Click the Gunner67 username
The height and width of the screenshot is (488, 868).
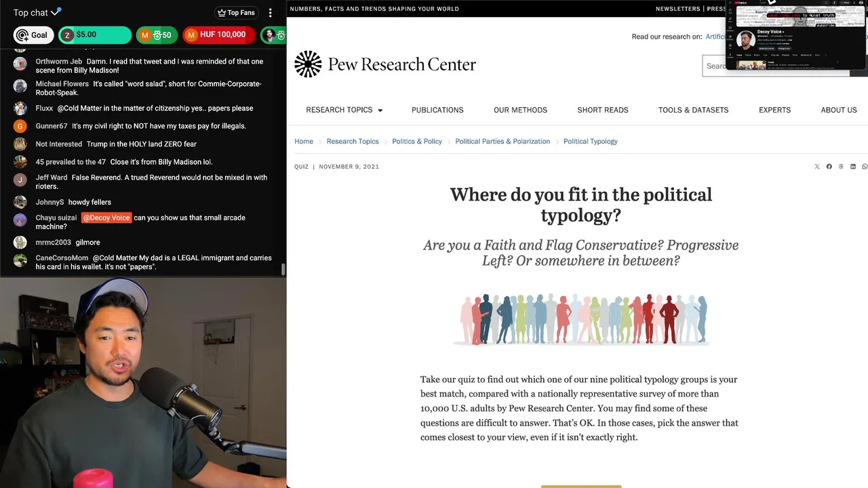(52, 126)
